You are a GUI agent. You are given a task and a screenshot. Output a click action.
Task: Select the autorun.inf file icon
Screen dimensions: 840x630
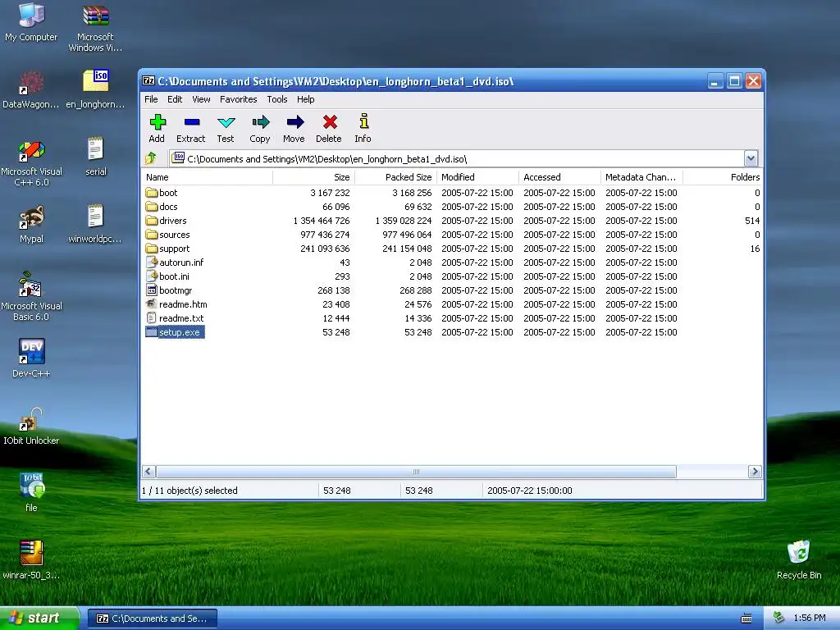[x=152, y=262]
